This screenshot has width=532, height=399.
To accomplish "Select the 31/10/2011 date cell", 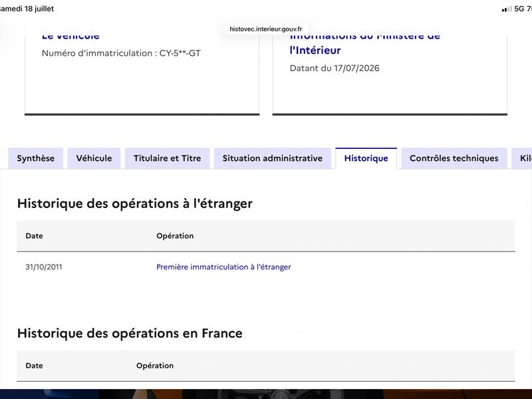I will [44, 267].
